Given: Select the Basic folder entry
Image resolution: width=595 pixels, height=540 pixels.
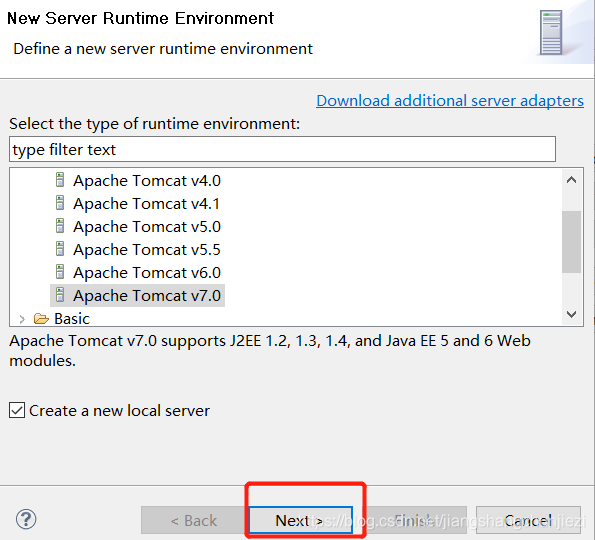Looking at the screenshot, I should click(x=72, y=319).
